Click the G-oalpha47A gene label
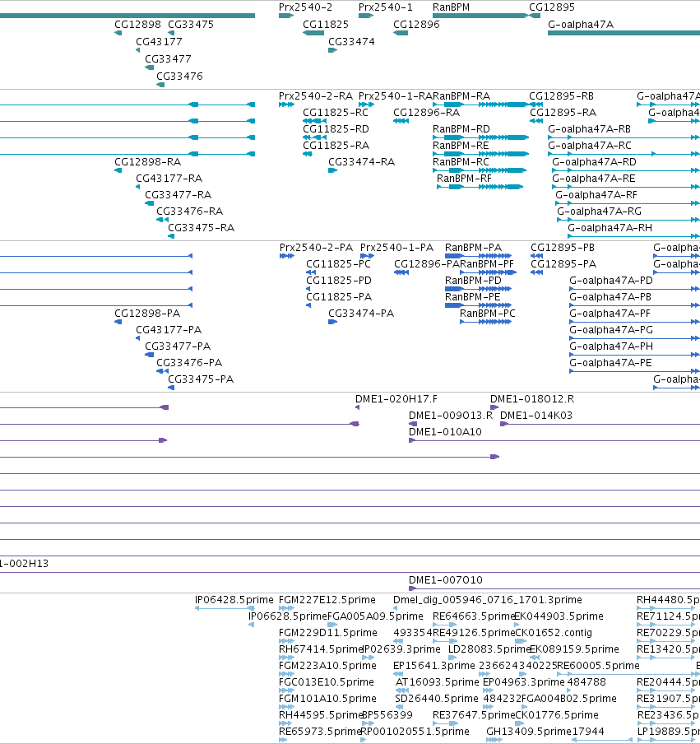The height and width of the screenshot is (744, 700). (581, 24)
